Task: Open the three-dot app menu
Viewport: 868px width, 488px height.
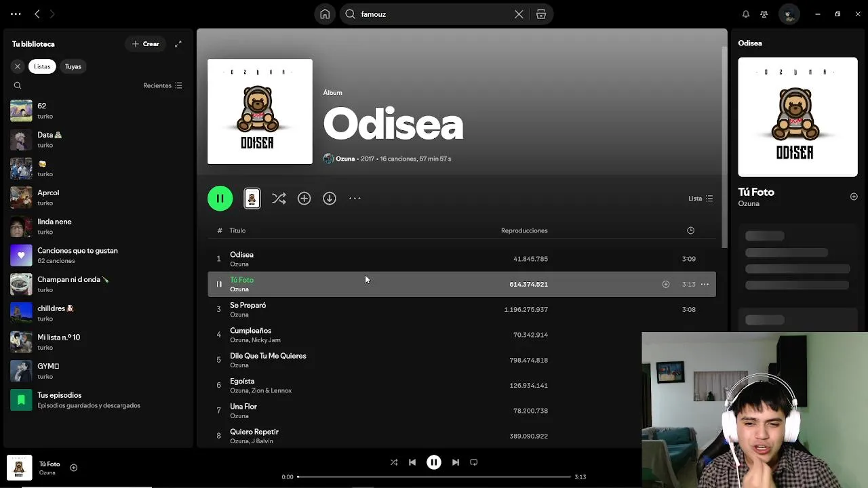Action: click(16, 14)
